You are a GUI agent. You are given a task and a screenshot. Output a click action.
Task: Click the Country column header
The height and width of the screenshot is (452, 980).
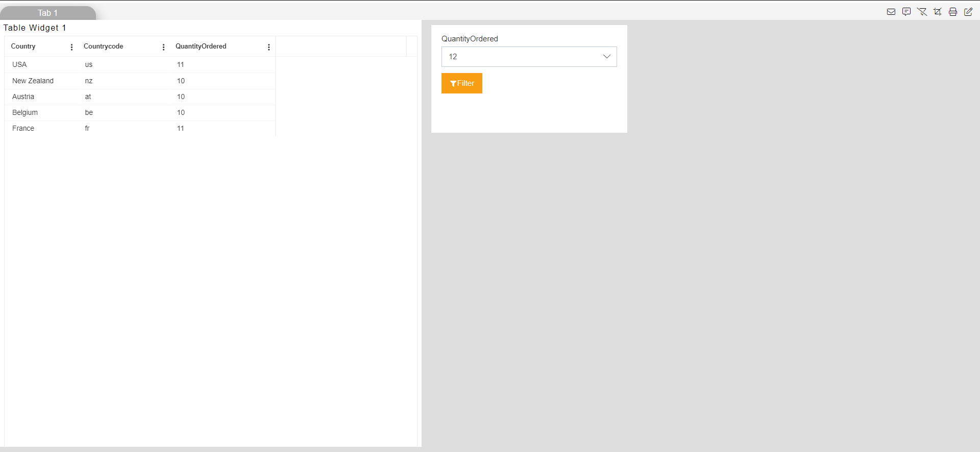click(x=23, y=46)
